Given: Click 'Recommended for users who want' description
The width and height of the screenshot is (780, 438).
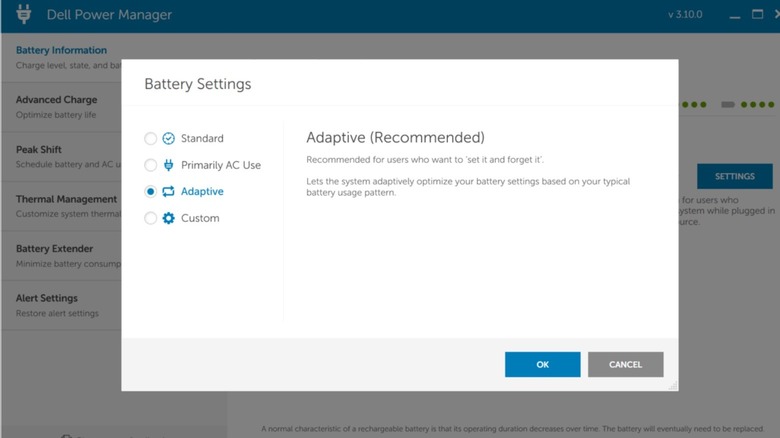Looking at the screenshot, I should pos(425,160).
